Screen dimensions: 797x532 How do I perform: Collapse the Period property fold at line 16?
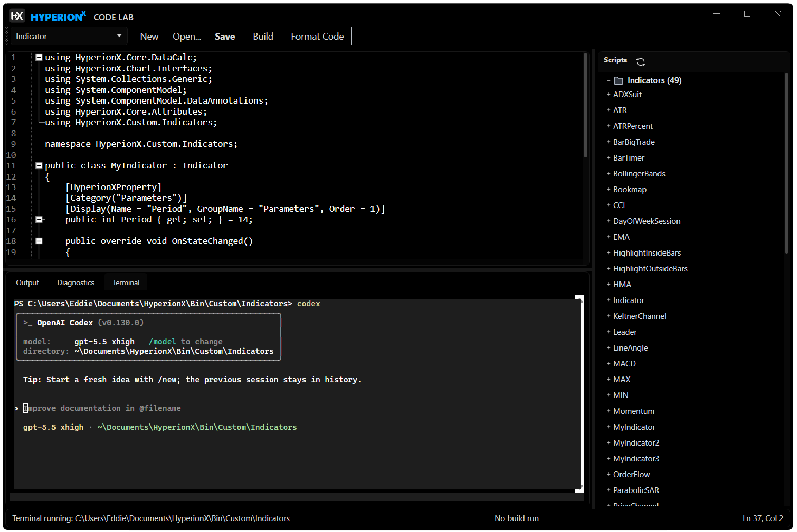pos(39,220)
